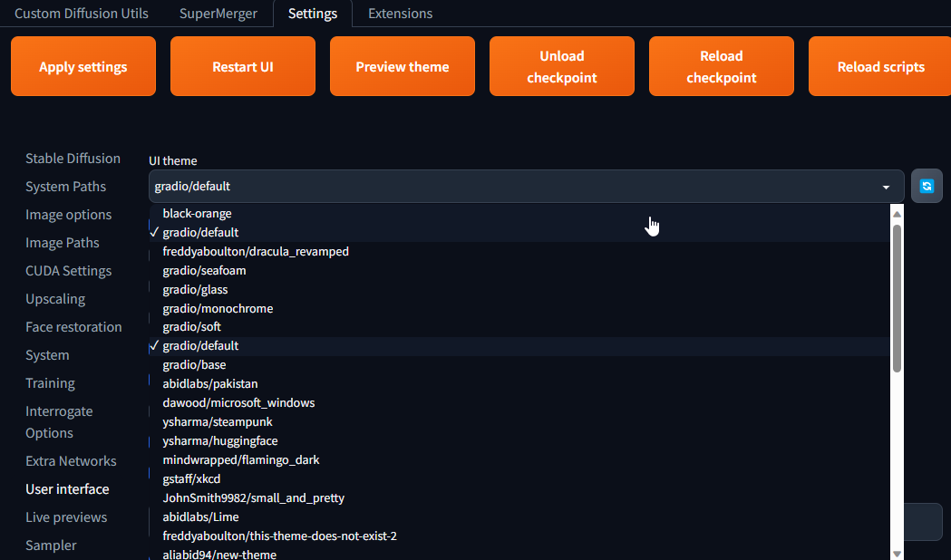951x560 pixels.
Task: Open Extra Networks settings
Action: [x=71, y=461]
